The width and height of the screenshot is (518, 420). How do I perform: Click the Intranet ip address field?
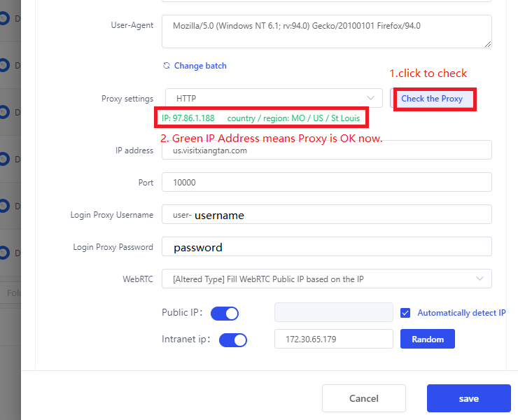point(334,339)
